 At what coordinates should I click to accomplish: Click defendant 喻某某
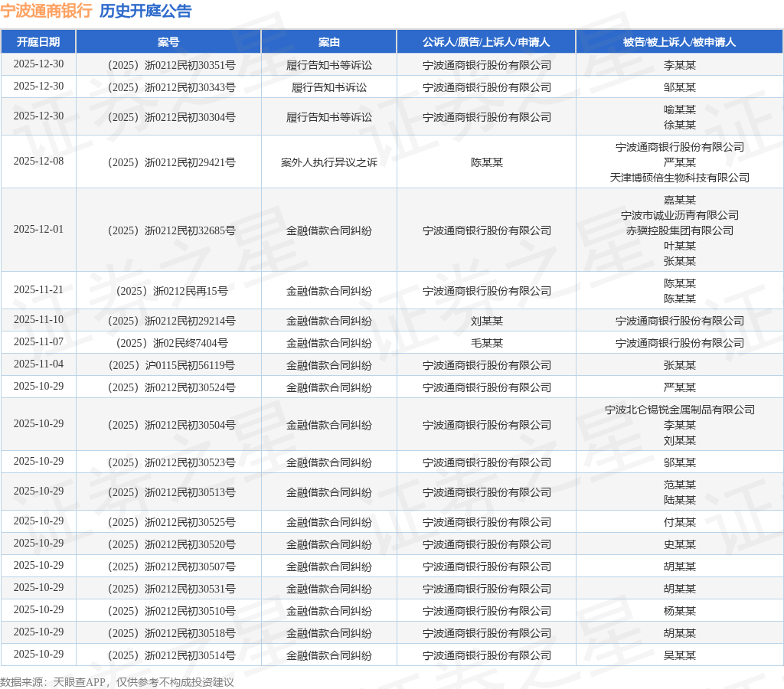click(680, 109)
